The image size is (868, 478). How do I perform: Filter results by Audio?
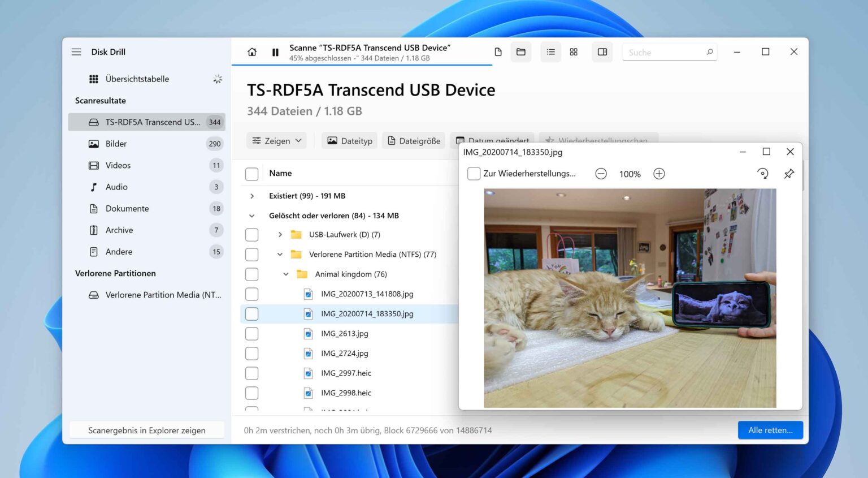point(147,187)
